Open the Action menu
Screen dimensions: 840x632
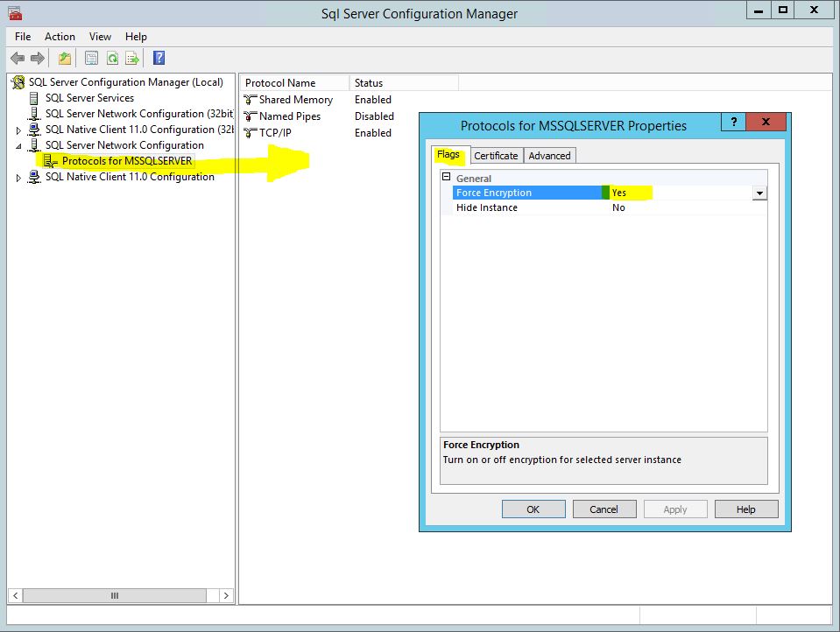(x=60, y=37)
